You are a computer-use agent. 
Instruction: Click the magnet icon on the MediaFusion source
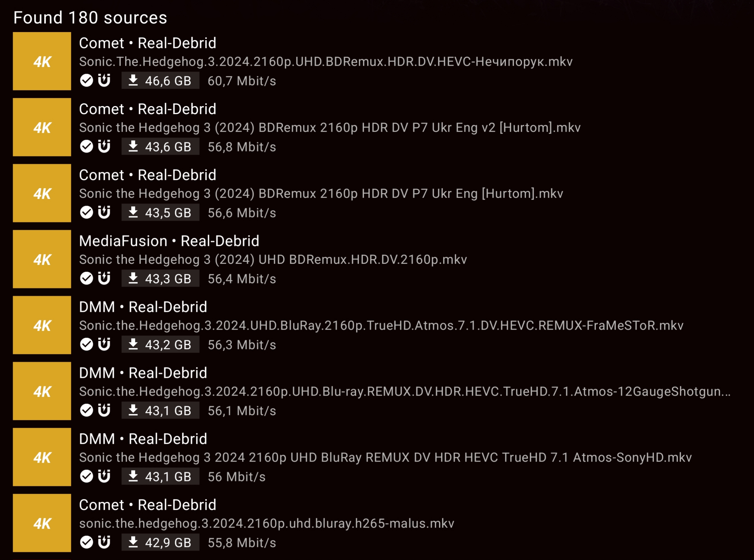104,278
